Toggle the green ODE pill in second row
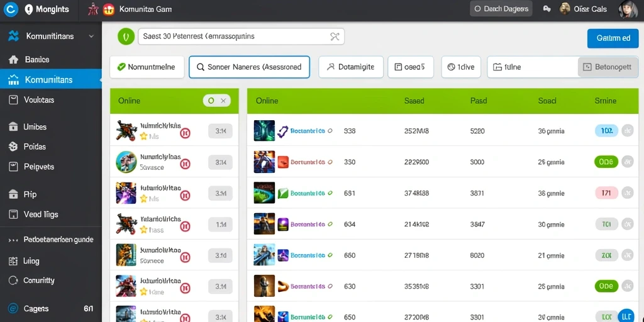This screenshot has height=322, width=644. (606, 162)
